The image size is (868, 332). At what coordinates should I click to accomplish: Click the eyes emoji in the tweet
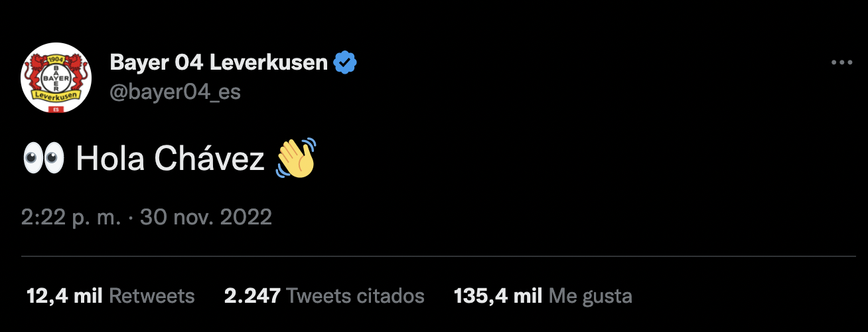tap(44, 159)
